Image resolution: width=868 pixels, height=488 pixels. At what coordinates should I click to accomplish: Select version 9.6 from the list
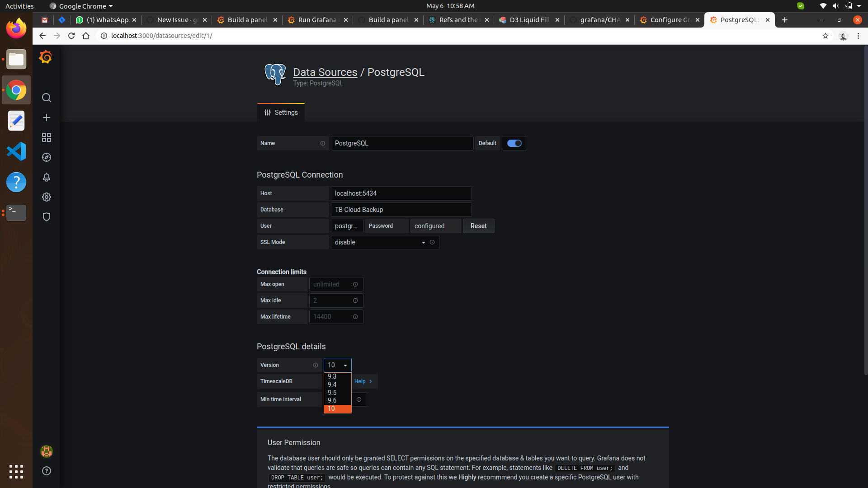point(337,400)
